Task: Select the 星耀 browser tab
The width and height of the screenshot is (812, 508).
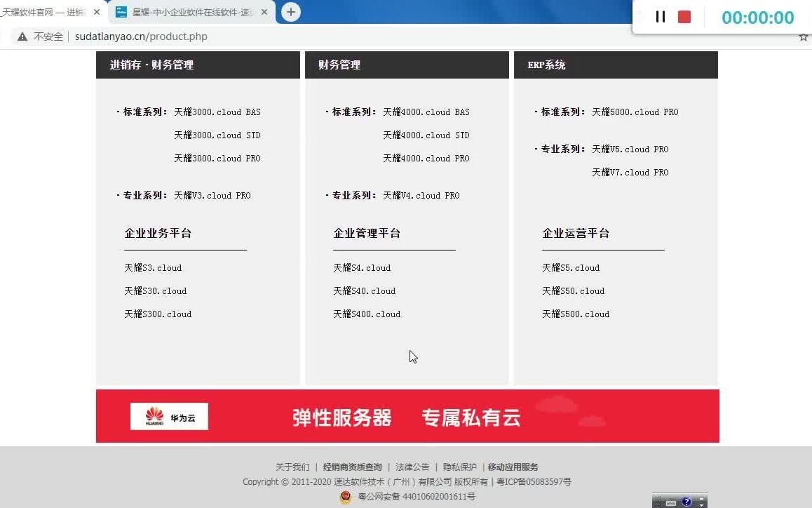Action: coord(186,11)
